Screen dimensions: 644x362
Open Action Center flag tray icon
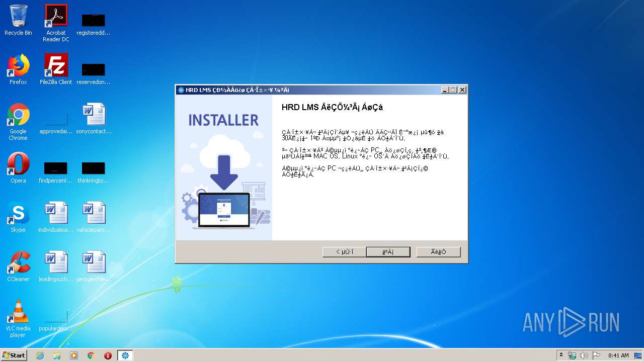(596, 355)
